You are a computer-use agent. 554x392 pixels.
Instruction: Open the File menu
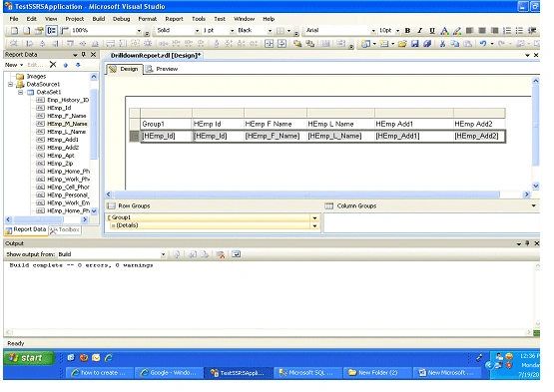[x=14, y=19]
